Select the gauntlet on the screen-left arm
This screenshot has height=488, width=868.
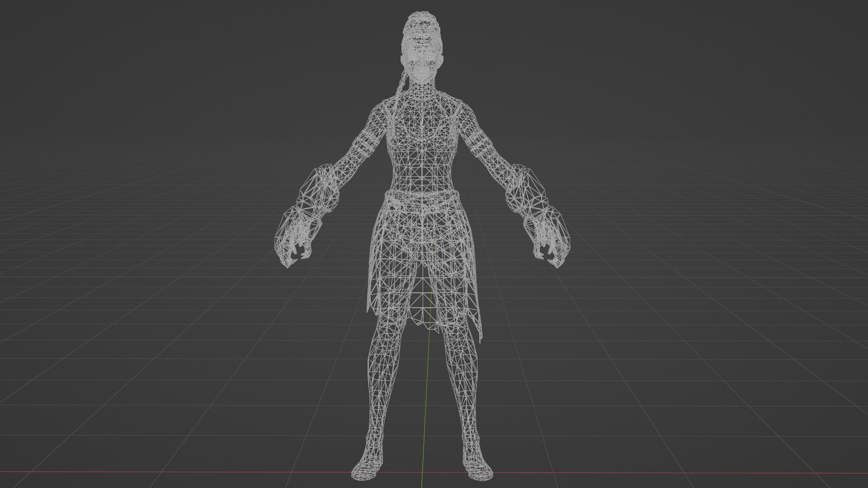click(x=307, y=216)
